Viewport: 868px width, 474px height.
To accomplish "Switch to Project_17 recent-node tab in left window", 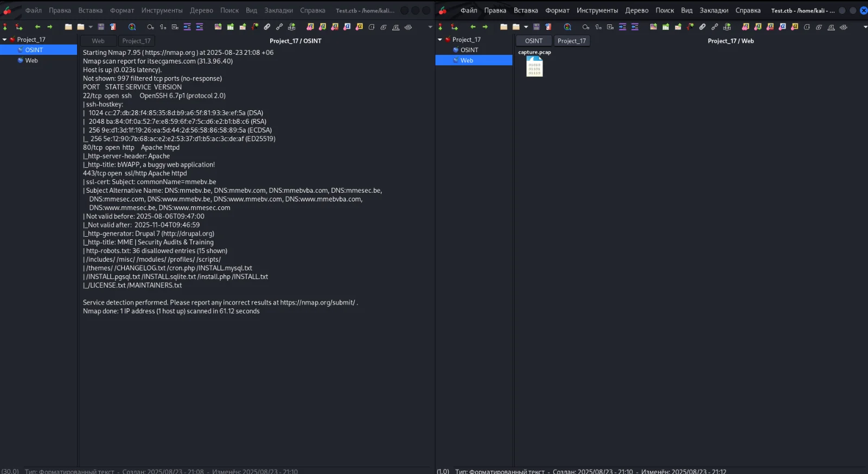I will tap(136, 41).
